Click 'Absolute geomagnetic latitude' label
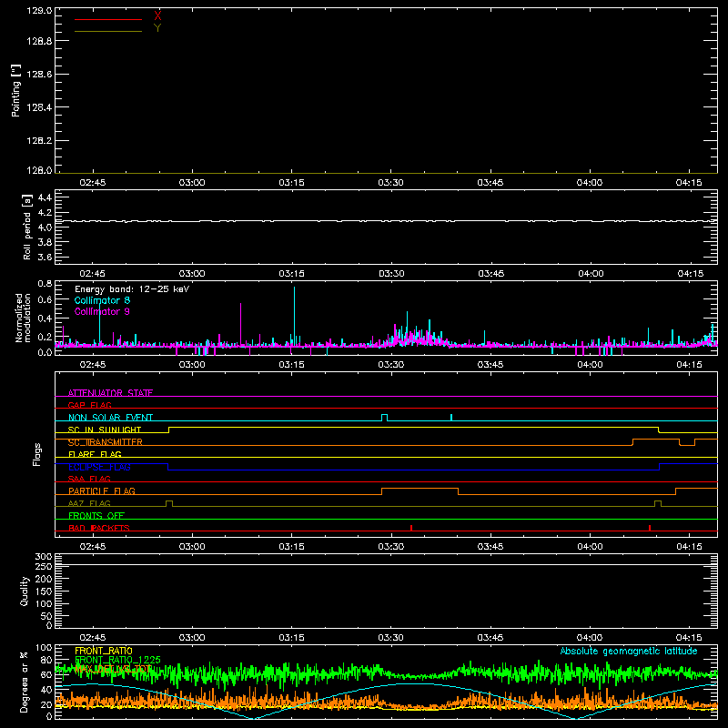 (629, 651)
